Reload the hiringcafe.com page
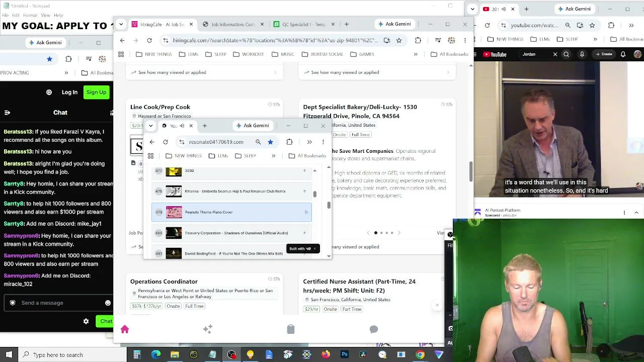 pos(149,40)
